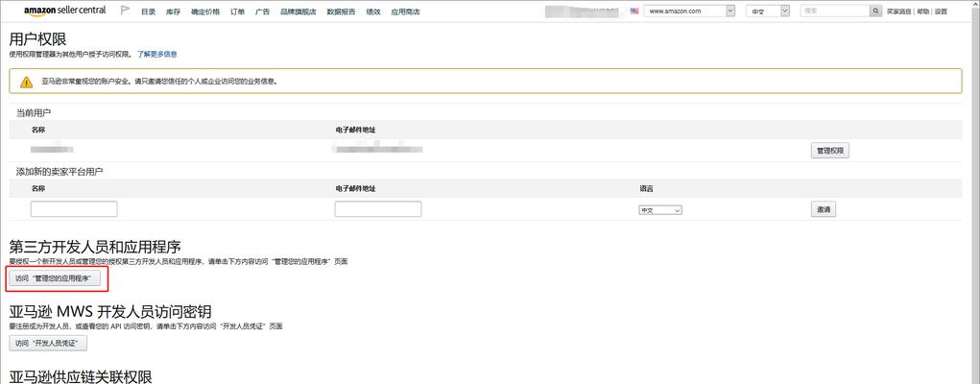The height and width of the screenshot is (384, 980).
Task: Open the 应用商店 menu
Action: [x=405, y=12]
